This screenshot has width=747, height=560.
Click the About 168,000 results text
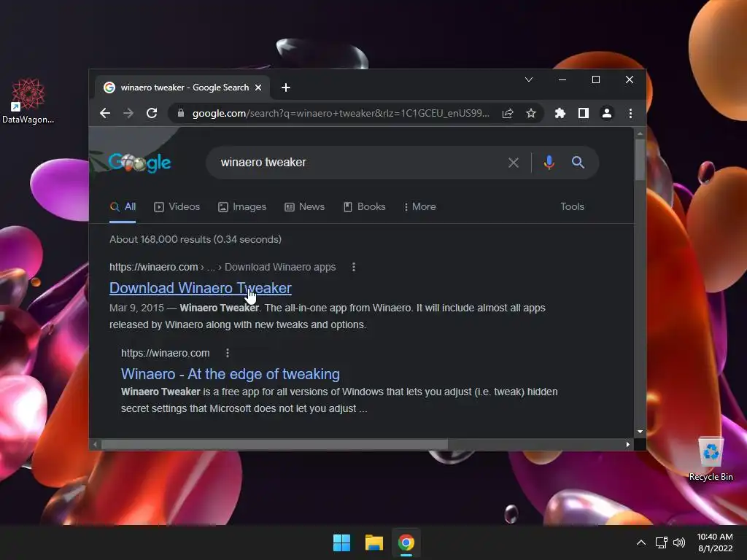(196, 239)
